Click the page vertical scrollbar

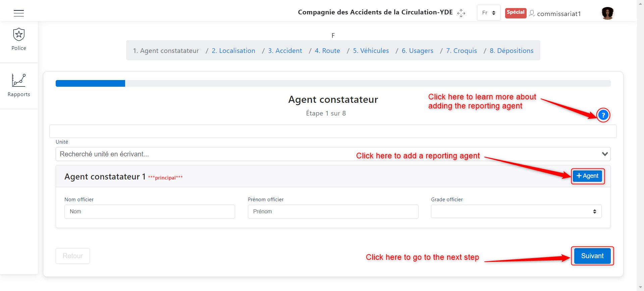[x=641, y=145]
